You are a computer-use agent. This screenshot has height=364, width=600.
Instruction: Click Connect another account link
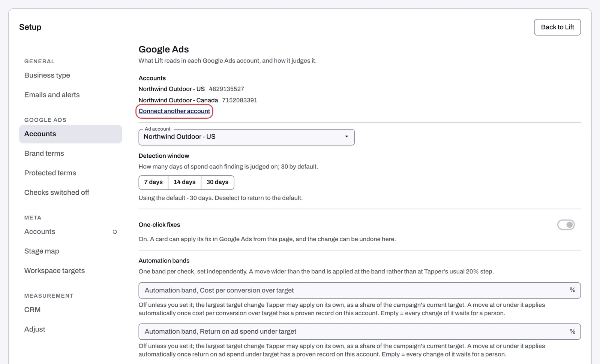pyautogui.click(x=174, y=111)
